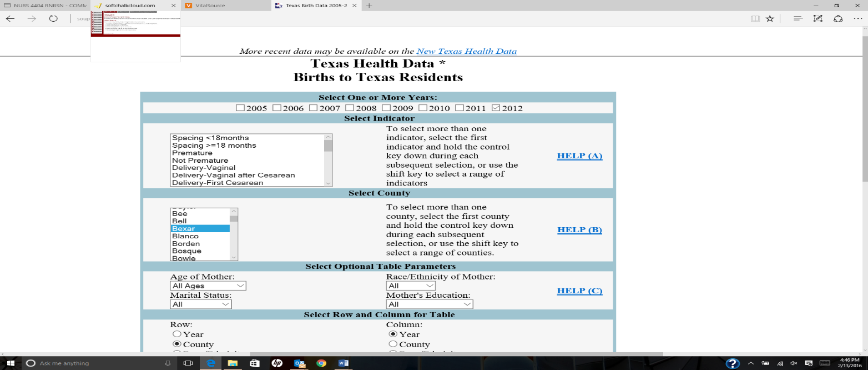This screenshot has height=370, width=868.
Task: Click the Share icon in Edge toolbar
Action: (838, 18)
